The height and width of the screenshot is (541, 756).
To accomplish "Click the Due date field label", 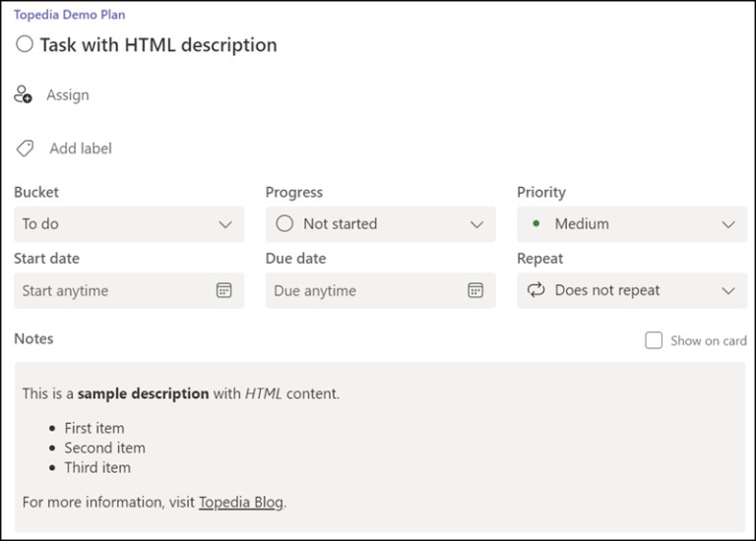I will (x=295, y=259).
